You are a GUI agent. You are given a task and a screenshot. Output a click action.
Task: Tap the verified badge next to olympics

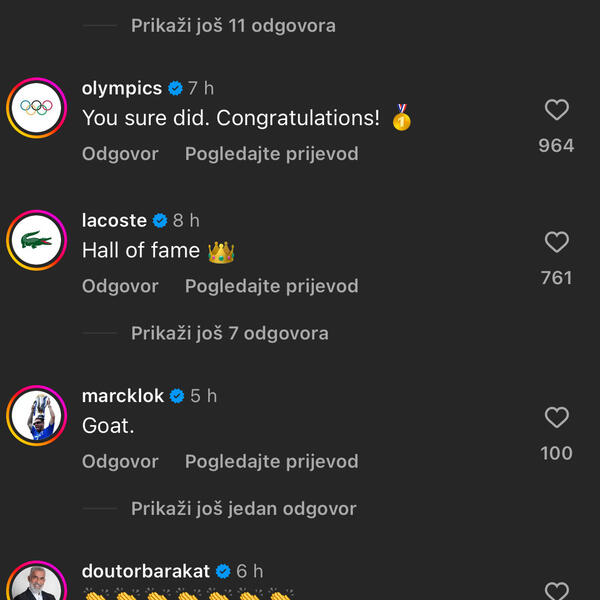click(175, 89)
